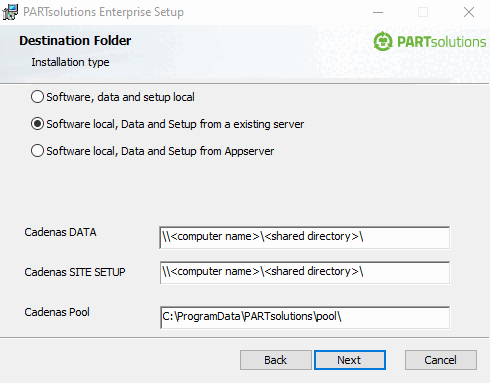Screen dimensions: 490x383
Task: Cancel the setup wizard
Action: [441, 360]
